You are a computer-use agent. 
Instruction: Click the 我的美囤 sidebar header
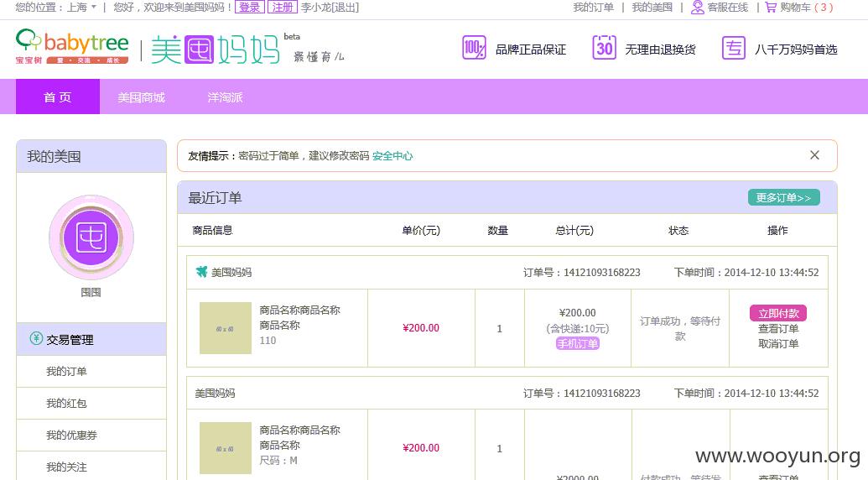(91, 157)
